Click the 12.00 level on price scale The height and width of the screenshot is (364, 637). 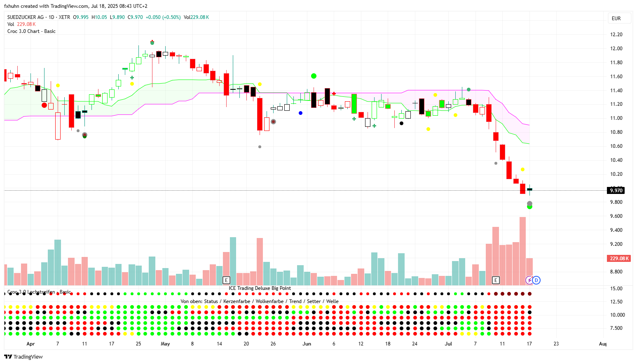[616, 49]
